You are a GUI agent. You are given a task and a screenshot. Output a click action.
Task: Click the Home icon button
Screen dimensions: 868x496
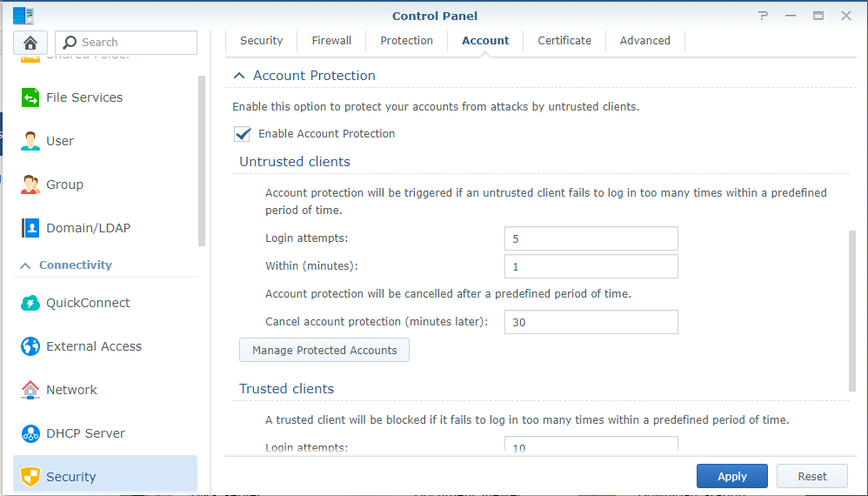pyautogui.click(x=30, y=43)
